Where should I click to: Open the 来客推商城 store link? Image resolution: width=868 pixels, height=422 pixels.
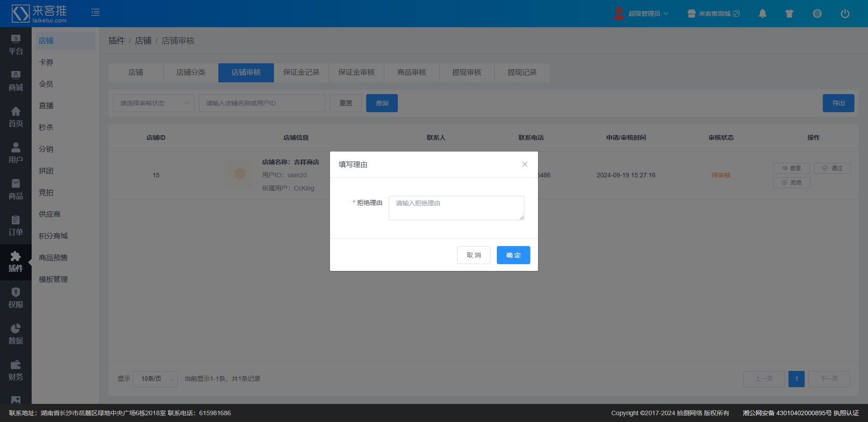714,14
